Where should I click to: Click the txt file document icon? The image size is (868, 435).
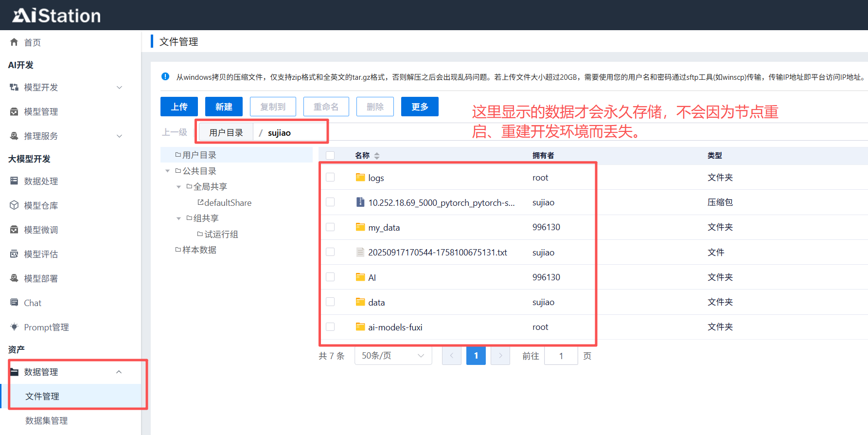pyautogui.click(x=360, y=252)
